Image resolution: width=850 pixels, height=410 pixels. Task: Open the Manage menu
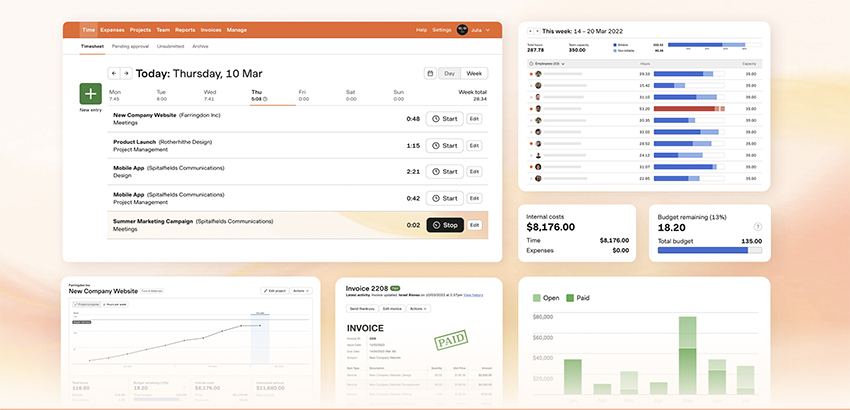pyautogui.click(x=237, y=30)
